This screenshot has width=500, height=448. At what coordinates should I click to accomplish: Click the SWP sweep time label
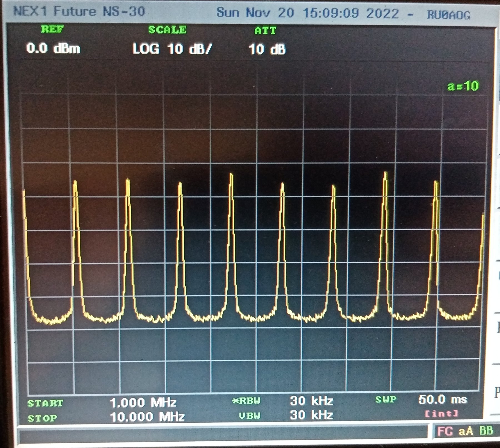coord(386,400)
